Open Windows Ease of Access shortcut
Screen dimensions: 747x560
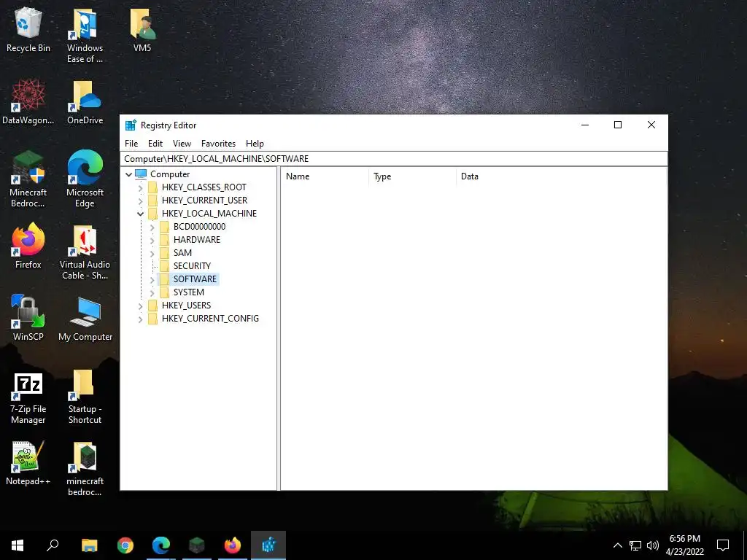[x=85, y=36]
